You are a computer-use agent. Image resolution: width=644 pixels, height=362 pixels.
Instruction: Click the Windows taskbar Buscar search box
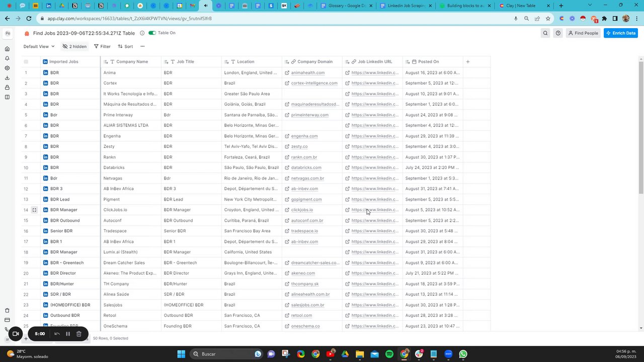click(x=226, y=354)
